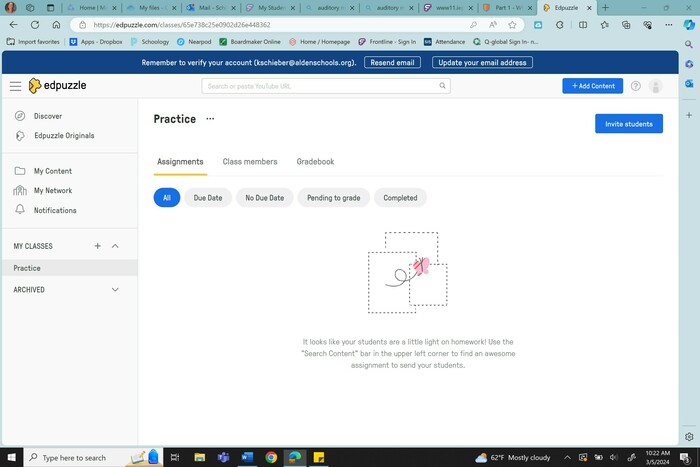700x467 pixels.
Task: Go to My Network
Action: pyautogui.click(x=52, y=190)
